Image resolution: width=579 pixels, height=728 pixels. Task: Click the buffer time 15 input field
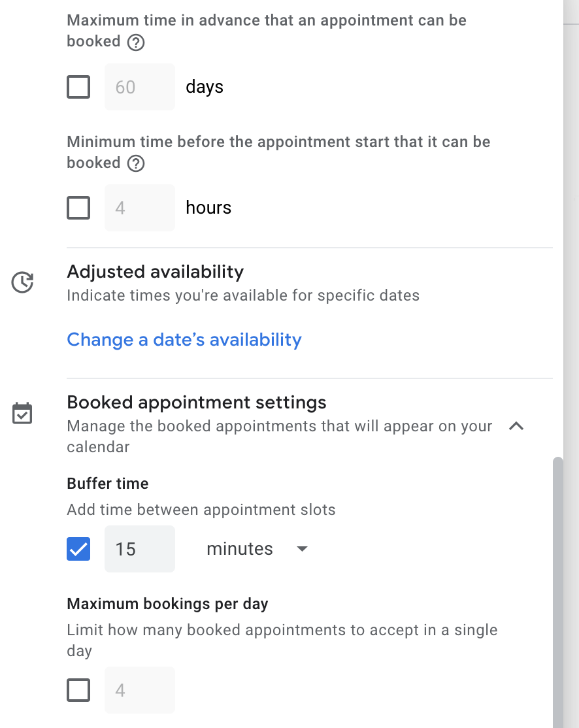[x=139, y=549]
